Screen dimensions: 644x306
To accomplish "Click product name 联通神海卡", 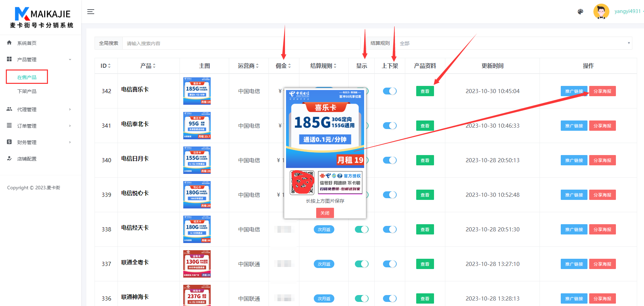I will (135, 297).
